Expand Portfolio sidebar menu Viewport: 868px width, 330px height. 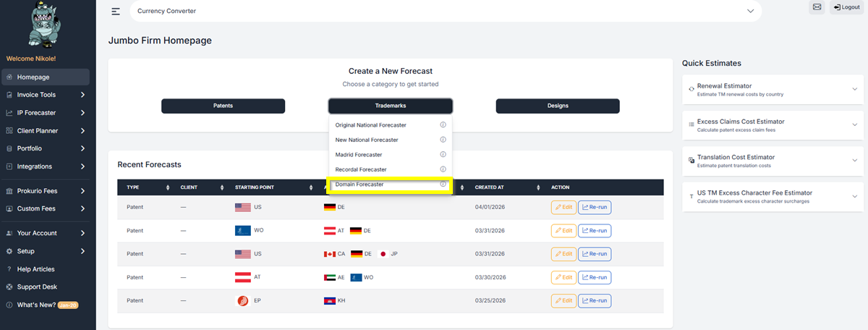pyautogui.click(x=45, y=148)
